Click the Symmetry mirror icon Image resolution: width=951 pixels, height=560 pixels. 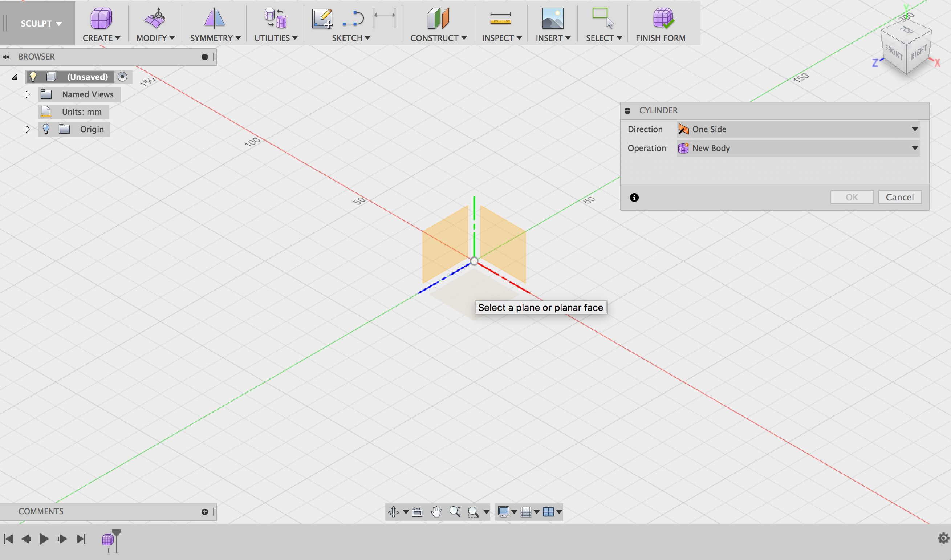[214, 18]
